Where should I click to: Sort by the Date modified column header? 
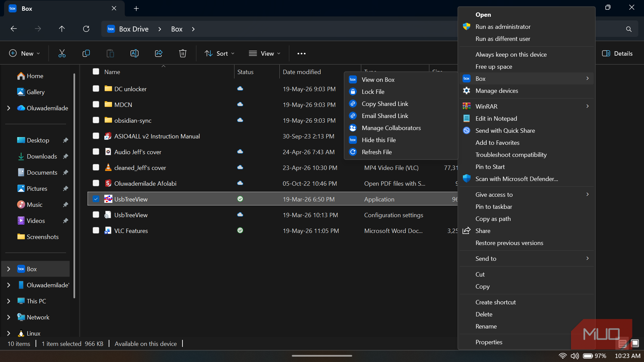pos(302,72)
